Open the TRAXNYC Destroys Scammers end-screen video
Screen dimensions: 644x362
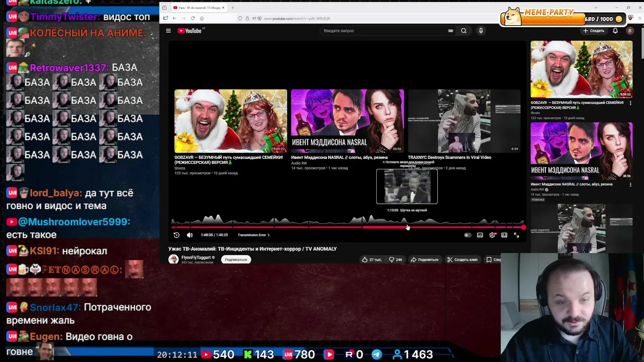click(464, 121)
